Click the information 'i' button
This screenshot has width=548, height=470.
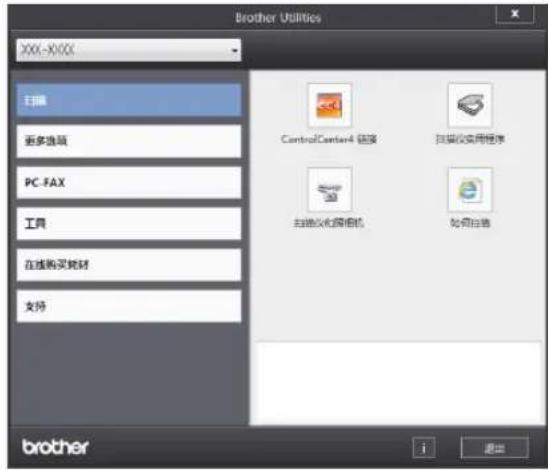[424, 447]
